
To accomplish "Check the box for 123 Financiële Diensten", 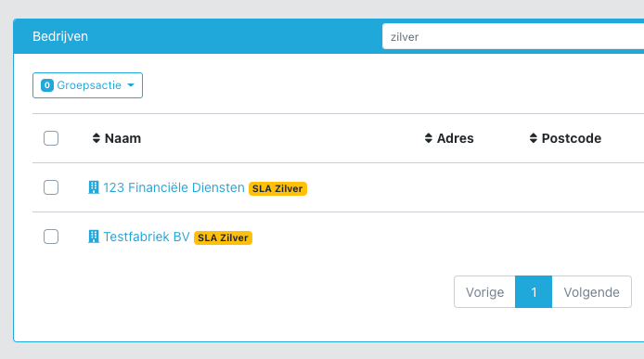I will click(x=51, y=187).
